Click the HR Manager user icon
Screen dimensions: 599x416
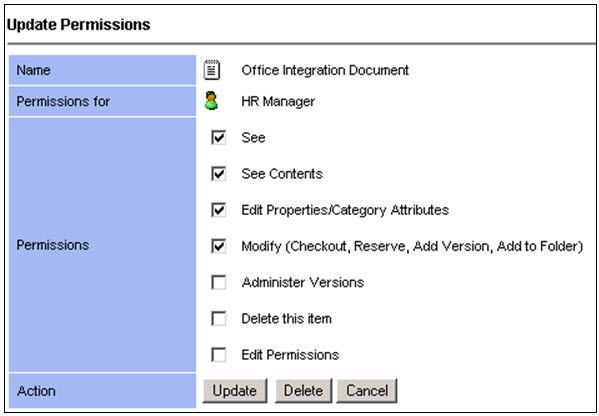coord(211,101)
